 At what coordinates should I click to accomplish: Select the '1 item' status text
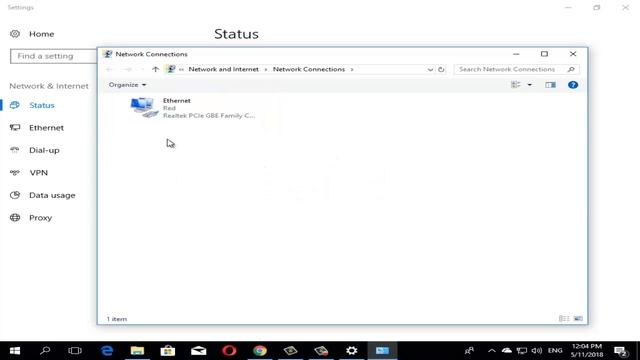117,319
